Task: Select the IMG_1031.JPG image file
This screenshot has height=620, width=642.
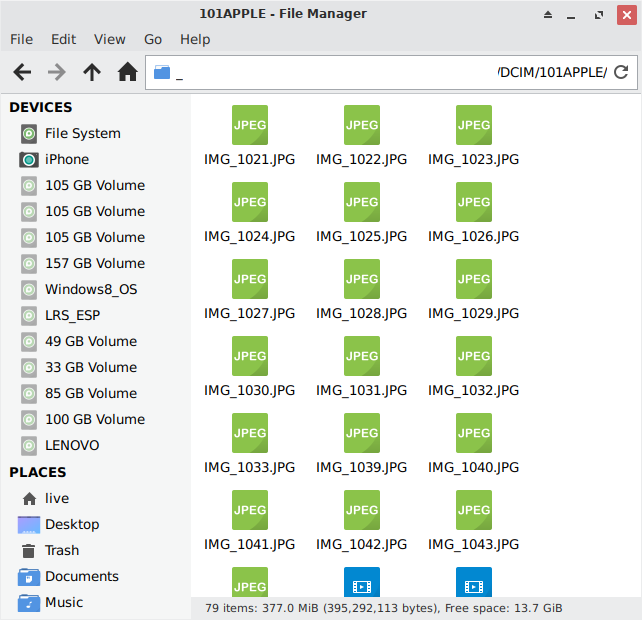Action: (361, 357)
